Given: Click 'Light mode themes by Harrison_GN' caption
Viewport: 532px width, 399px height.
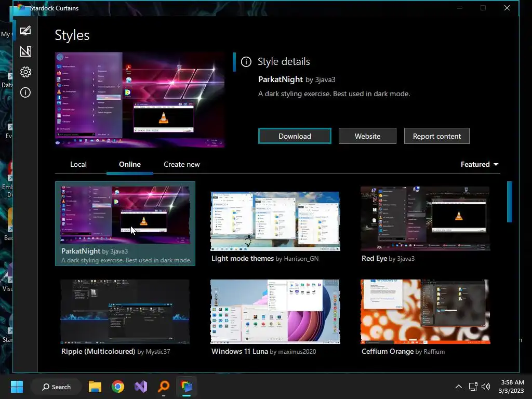Looking at the screenshot, I should coord(265,259).
